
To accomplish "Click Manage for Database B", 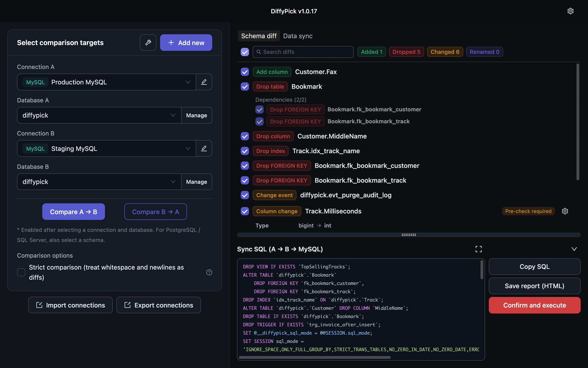I will coord(197,181).
